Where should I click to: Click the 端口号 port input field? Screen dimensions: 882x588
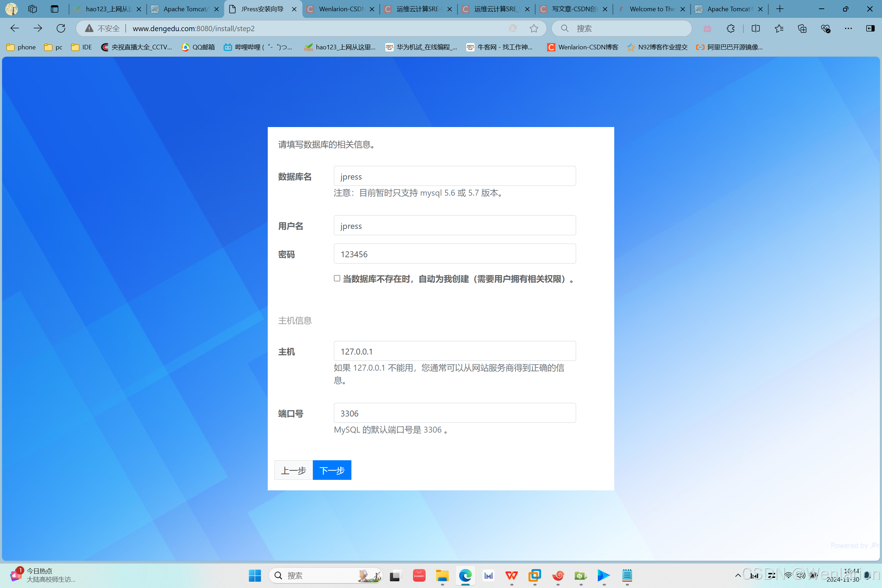[455, 413]
